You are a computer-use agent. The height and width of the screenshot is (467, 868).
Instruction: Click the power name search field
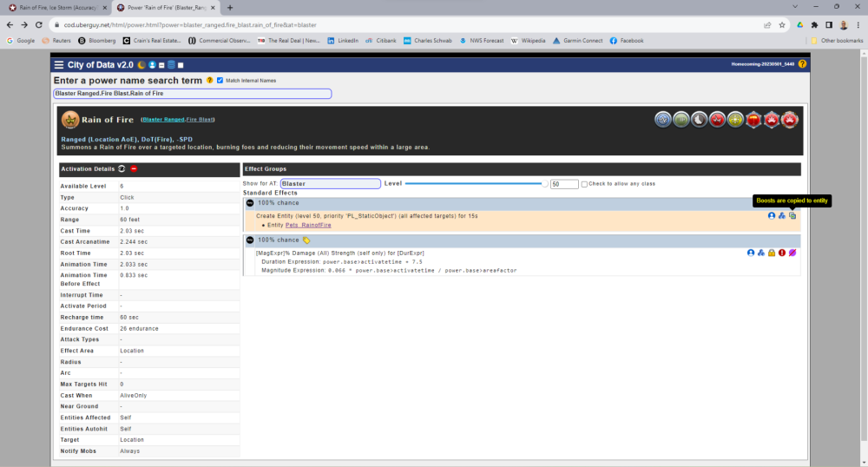pos(192,93)
